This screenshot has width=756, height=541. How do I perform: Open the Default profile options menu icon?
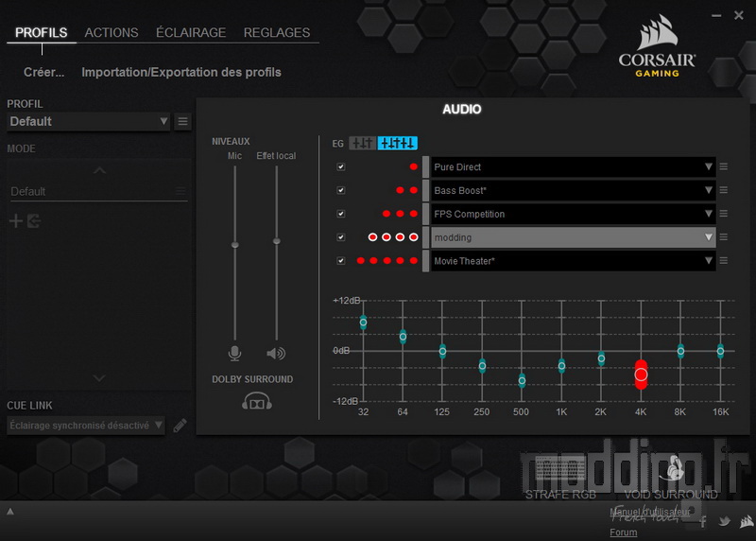(182, 122)
